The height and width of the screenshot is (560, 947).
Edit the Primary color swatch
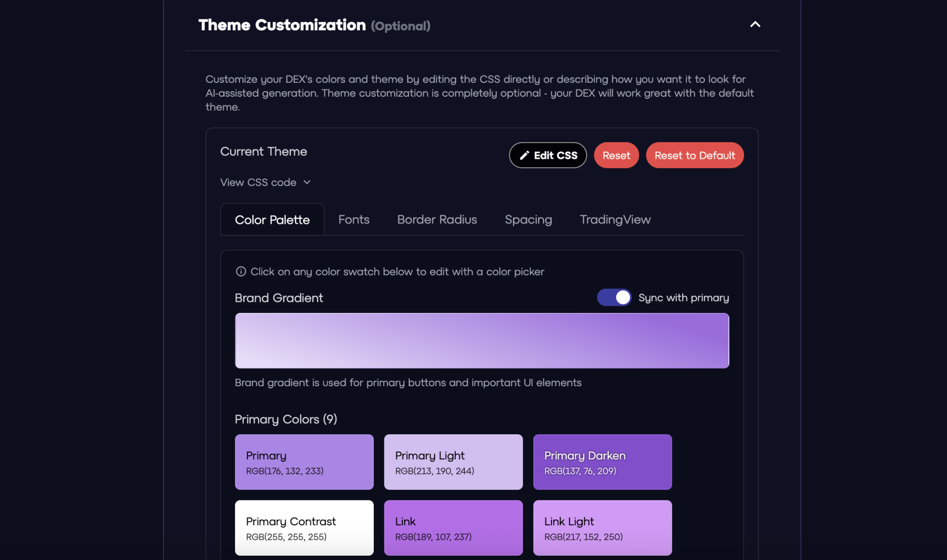pyautogui.click(x=304, y=462)
